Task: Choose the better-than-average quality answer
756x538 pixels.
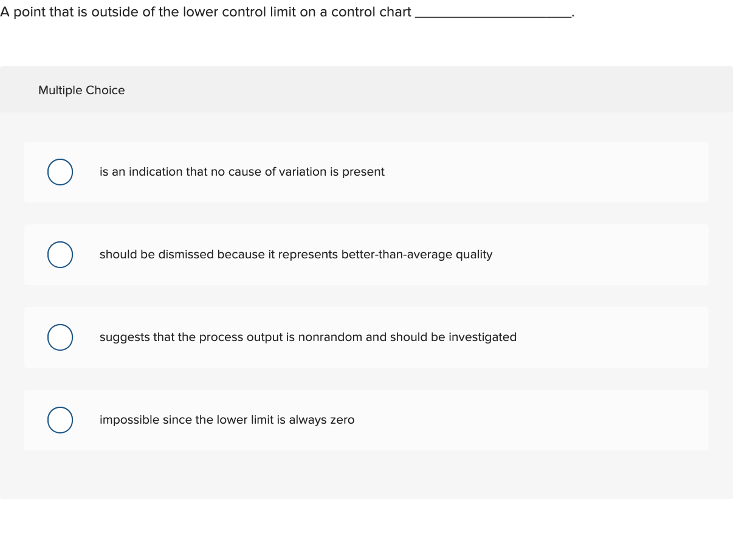Action: [x=295, y=255]
